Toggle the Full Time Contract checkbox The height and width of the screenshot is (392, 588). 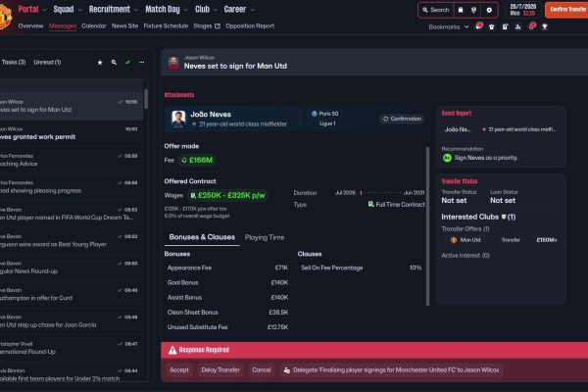tap(370, 204)
